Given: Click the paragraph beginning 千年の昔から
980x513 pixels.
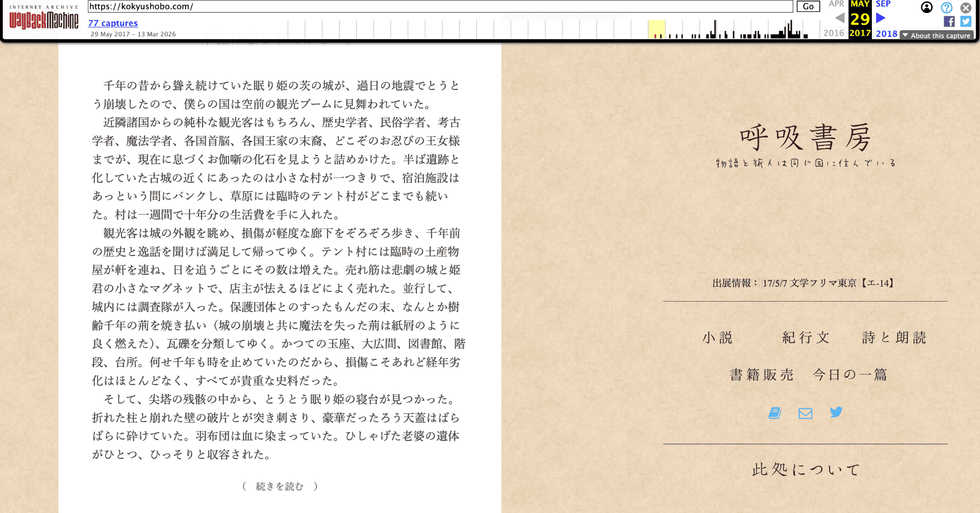Looking at the screenshot, I should [277, 95].
